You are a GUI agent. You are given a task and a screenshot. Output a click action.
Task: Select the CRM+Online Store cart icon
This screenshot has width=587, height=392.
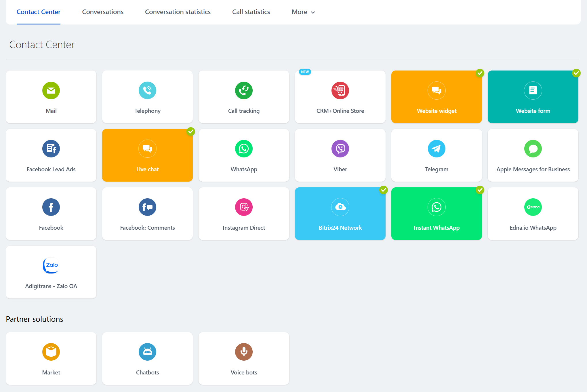point(340,90)
